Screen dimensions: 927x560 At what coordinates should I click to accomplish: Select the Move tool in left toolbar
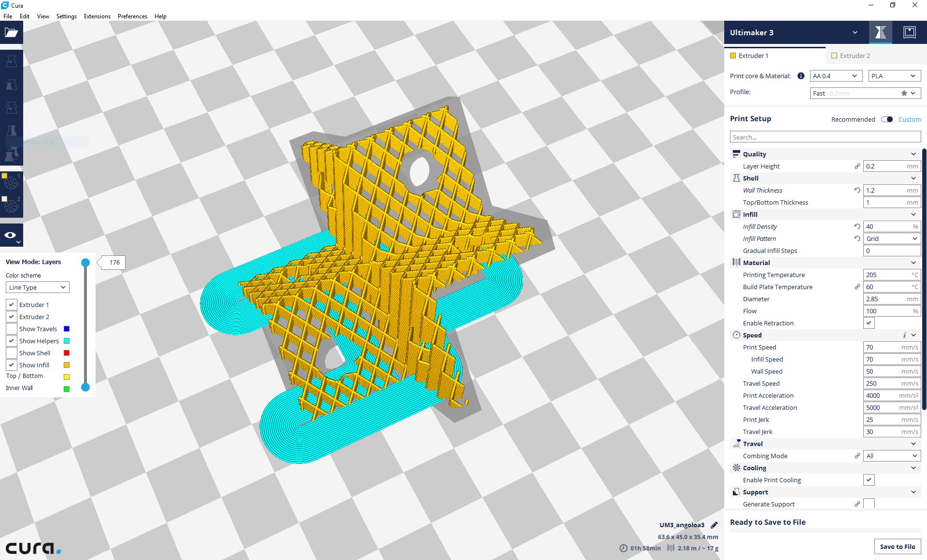click(x=11, y=61)
